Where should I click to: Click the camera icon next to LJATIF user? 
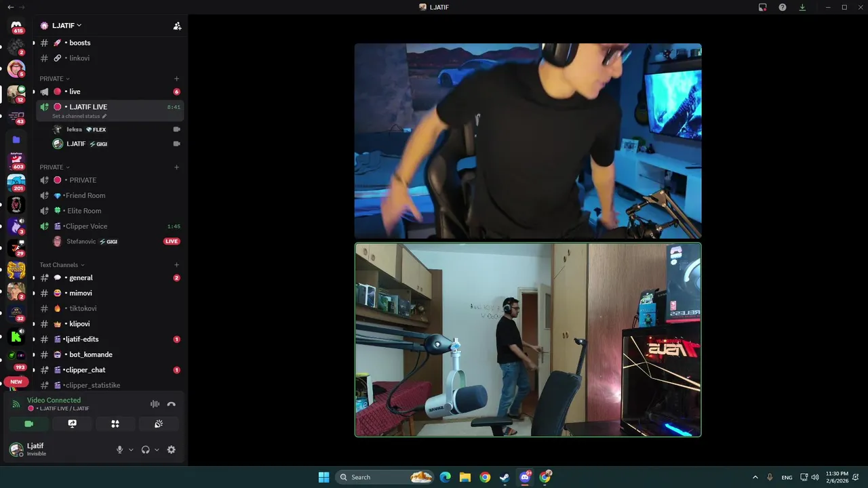click(176, 144)
